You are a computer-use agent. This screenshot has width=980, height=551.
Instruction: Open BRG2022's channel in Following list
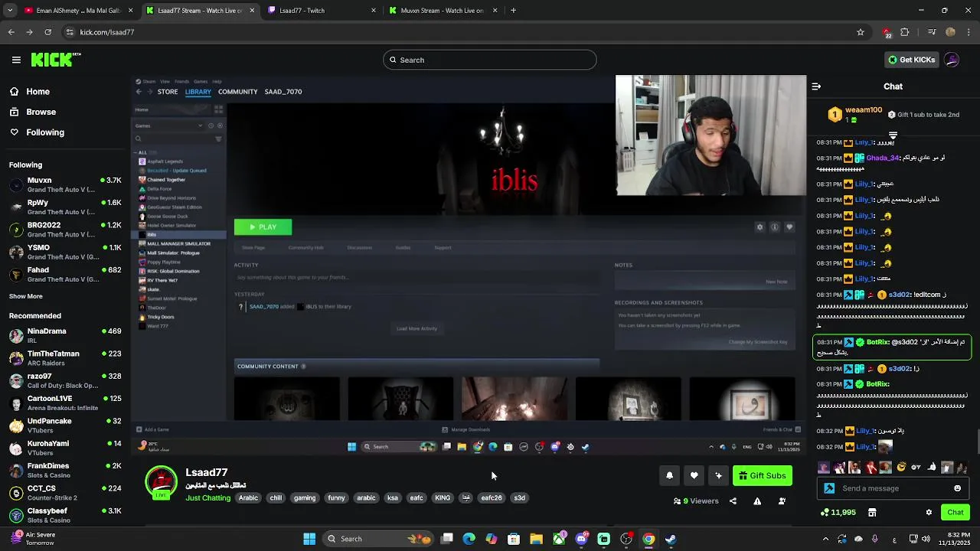(x=65, y=230)
